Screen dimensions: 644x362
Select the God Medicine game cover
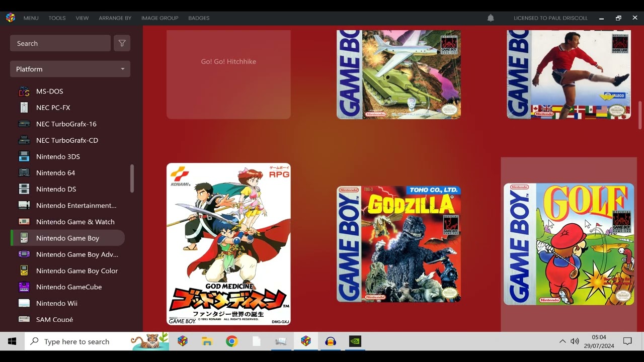click(228, 244)
